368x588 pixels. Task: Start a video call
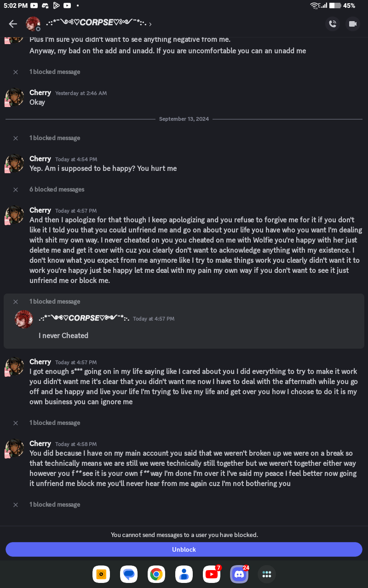353,24
